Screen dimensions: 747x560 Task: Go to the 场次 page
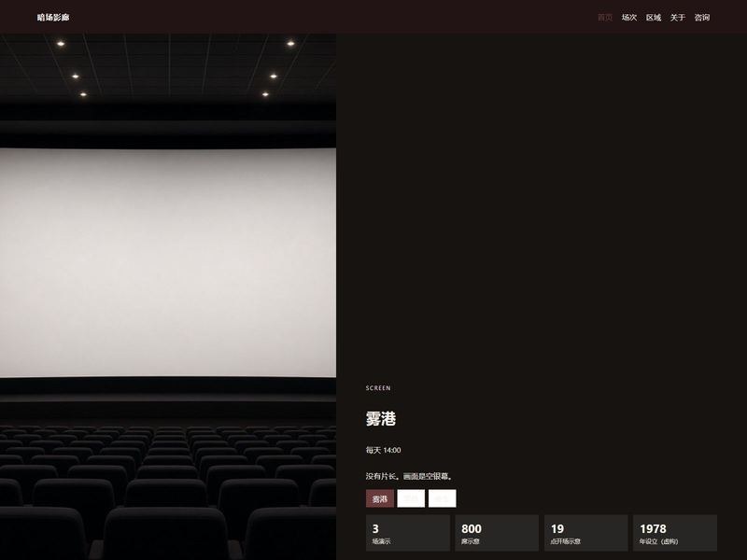click(x=629, y=18)
